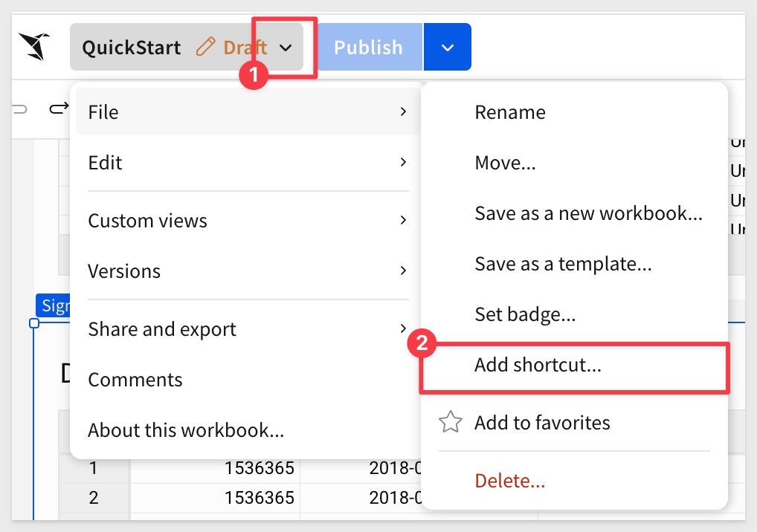Select Move... in the File submenu

tap(505, 163)
